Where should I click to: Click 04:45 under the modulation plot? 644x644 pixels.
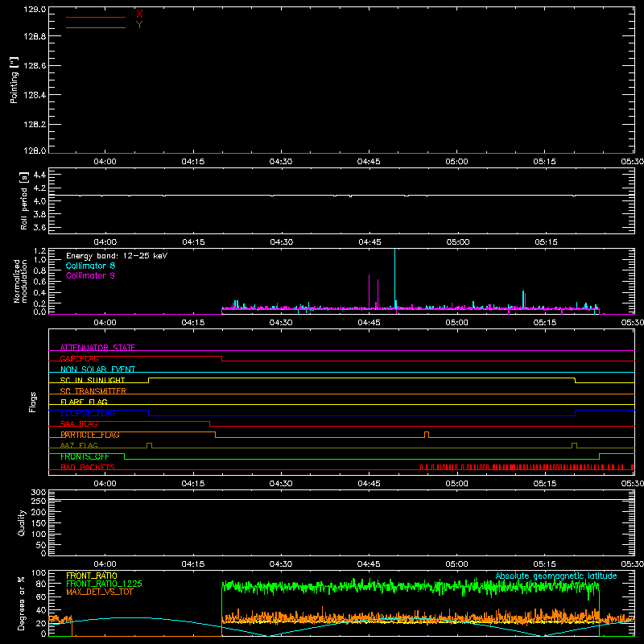coord(369,323)
